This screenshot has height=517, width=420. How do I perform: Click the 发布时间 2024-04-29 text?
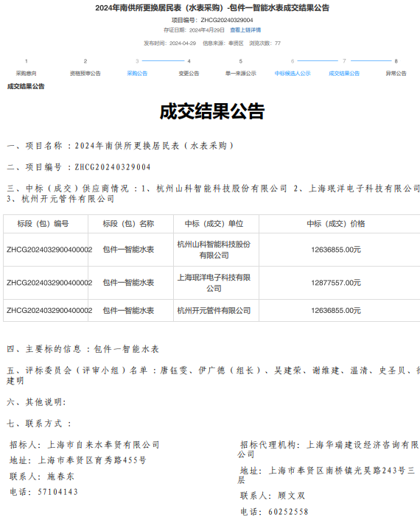[169, 43]
